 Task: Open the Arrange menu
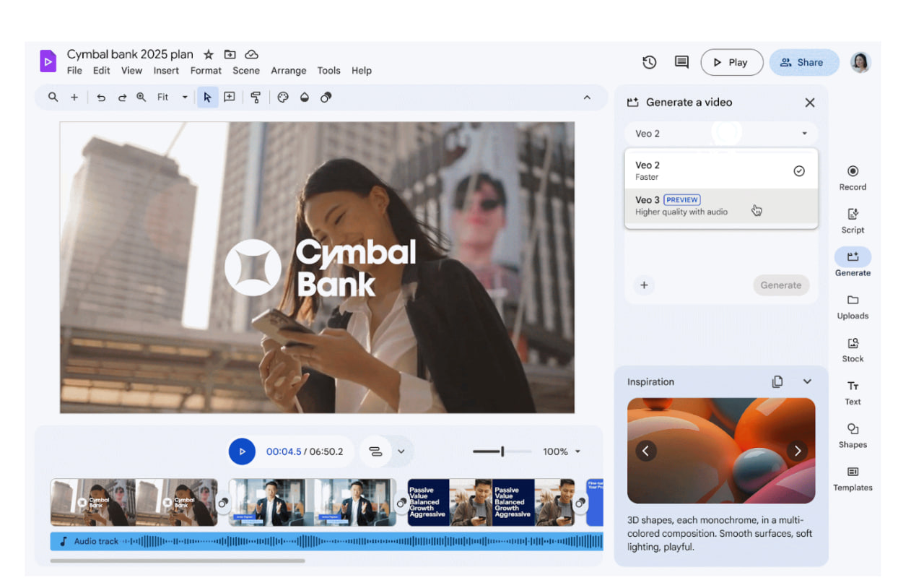(289, 71)
